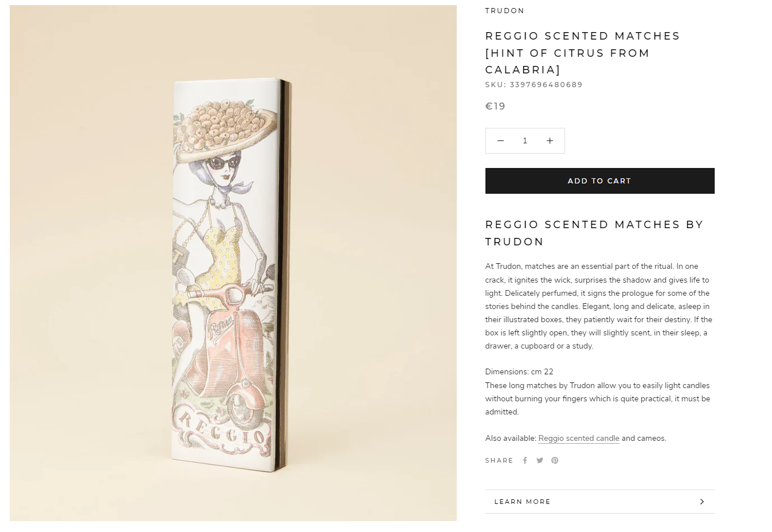Click the Add to Cart button

599,181
